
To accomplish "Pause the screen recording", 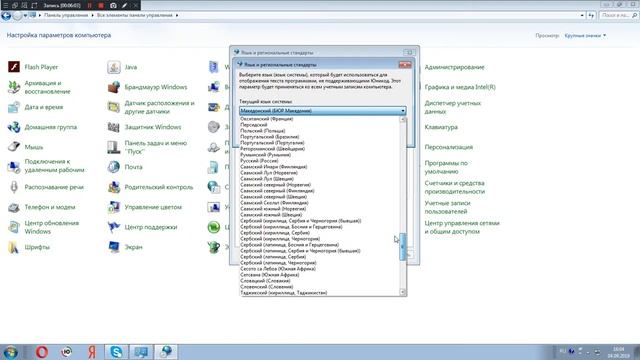I will [x=90, y=5].
